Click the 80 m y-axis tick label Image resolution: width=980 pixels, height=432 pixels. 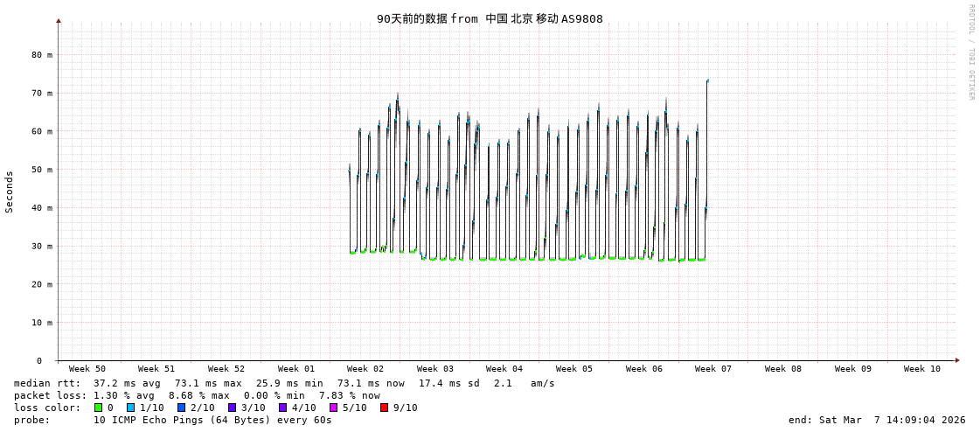(x=42, y=54)
